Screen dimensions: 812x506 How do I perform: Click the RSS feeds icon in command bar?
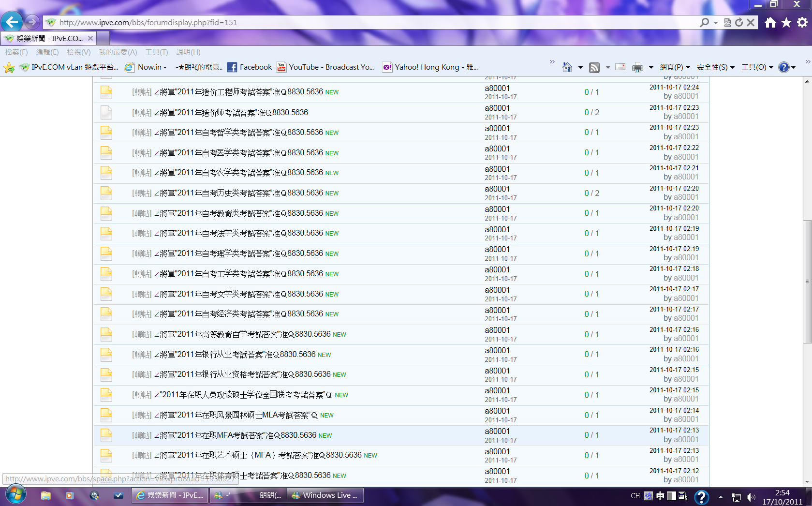tap(594, 67)
